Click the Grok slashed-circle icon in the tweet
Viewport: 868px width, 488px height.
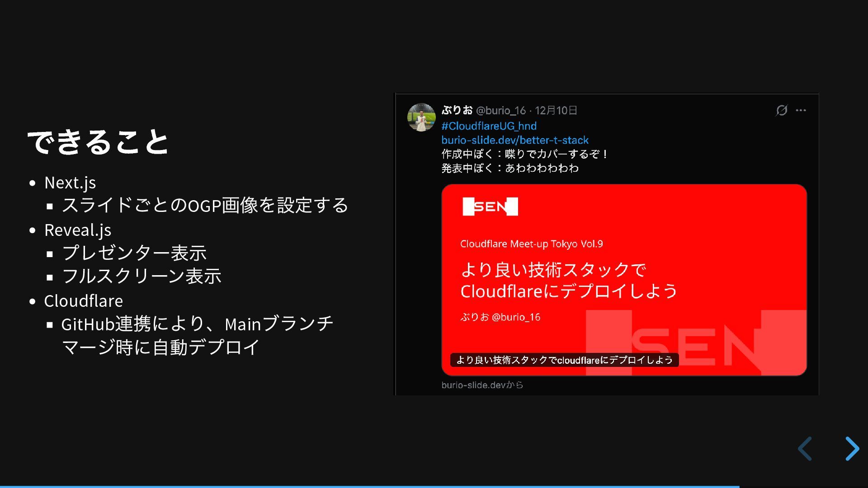pyautogui.click(x=782, y=110)
